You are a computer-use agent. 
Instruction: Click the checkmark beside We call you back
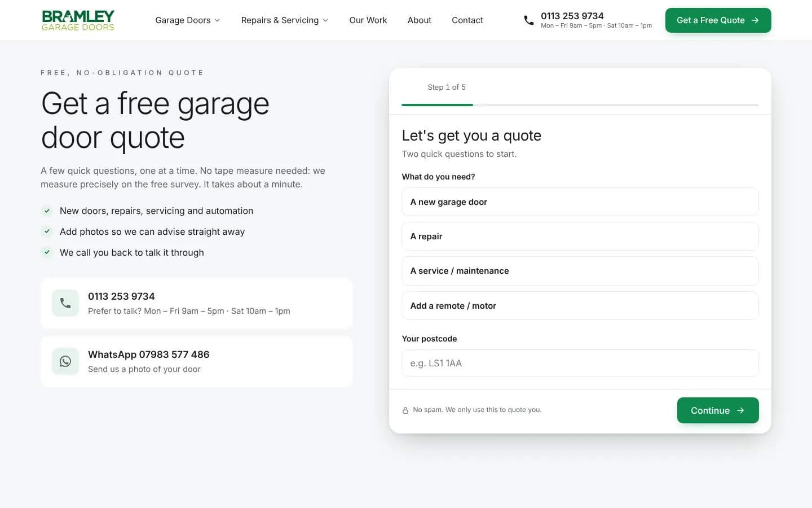[47, 252]
